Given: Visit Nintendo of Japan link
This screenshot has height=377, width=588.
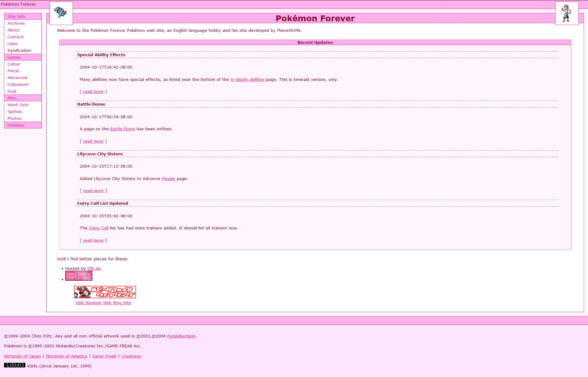Looking at the screenshot, I should [x=22, y=356].
